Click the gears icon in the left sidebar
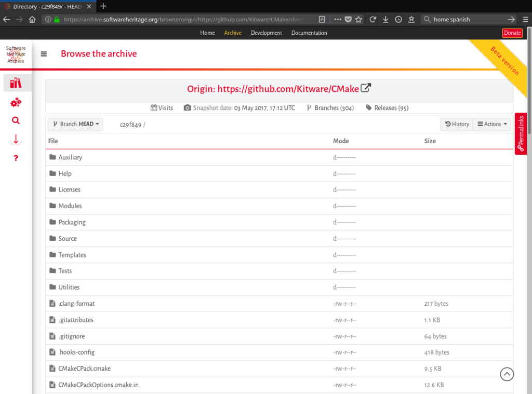This screenshot has width=532, height=394. pos(16,102)
